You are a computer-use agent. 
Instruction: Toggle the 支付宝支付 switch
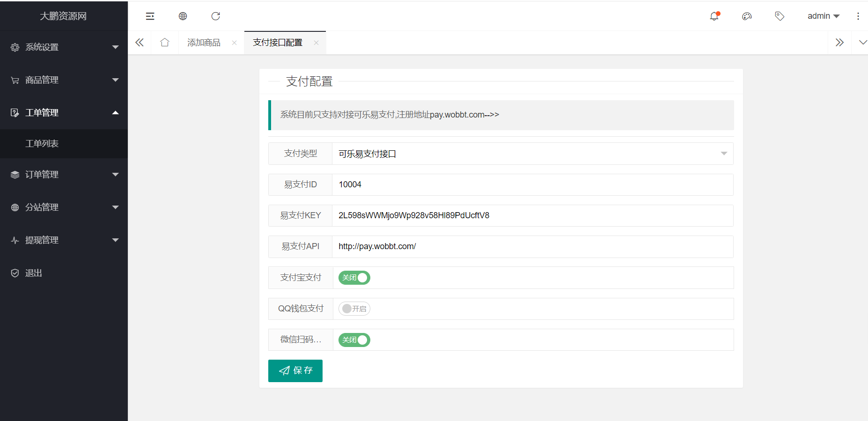click(354, 278)
